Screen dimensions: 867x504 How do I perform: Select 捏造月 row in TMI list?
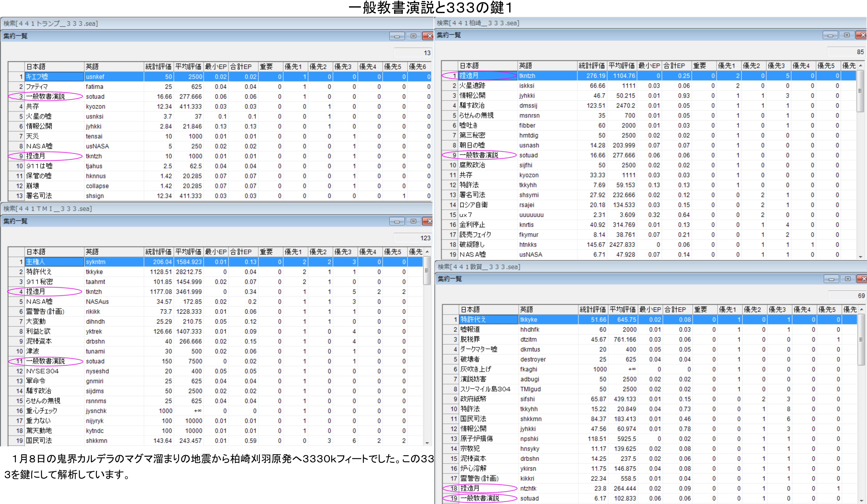54,292
